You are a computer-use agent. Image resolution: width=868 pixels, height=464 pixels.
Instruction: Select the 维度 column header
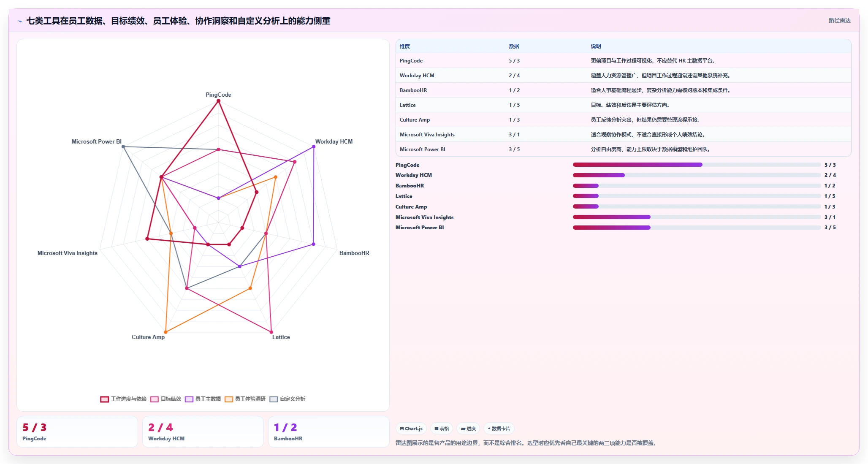pyautogui.click(x=405, y=46)
